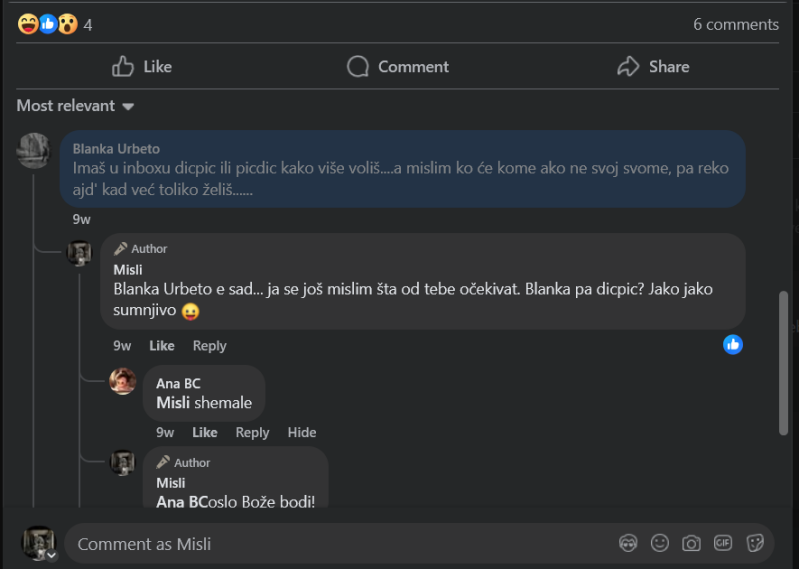The height and width of the screenshot is (569, 799).
Task: Like Misli's reply to Blanka Urbeto
Action: 162,346
